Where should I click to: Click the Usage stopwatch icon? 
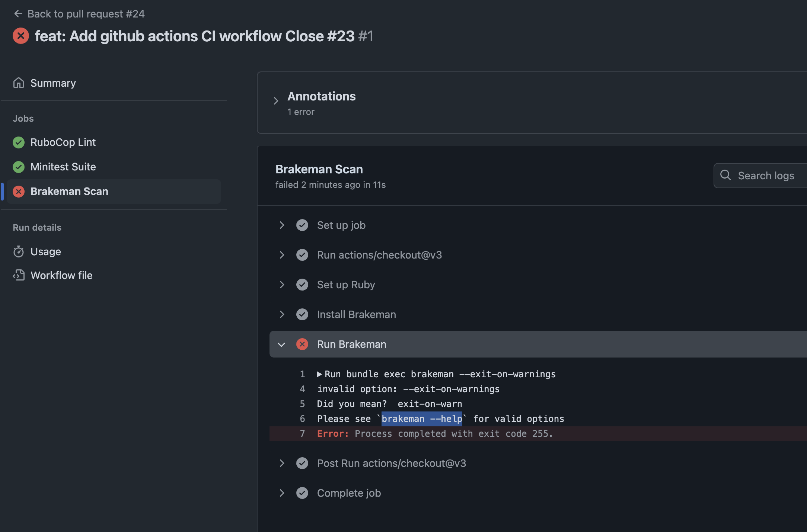(x=19, y=252)
